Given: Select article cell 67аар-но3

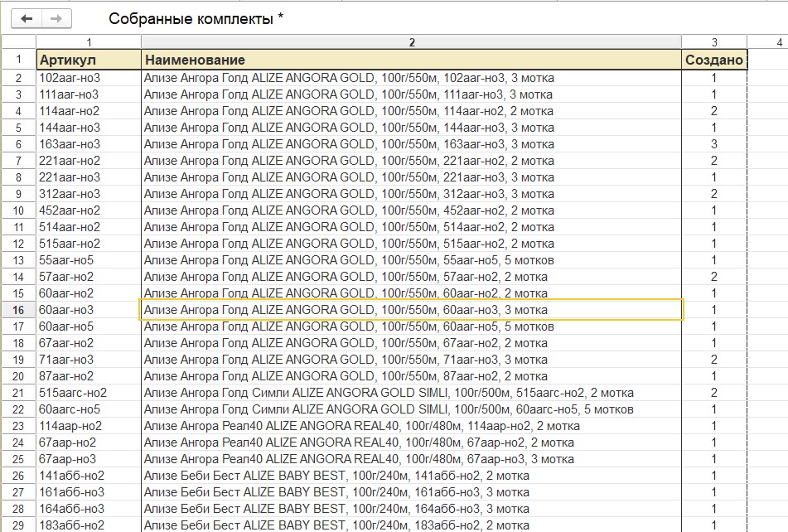Looking at the screenshot, I should tap(89, 459).
